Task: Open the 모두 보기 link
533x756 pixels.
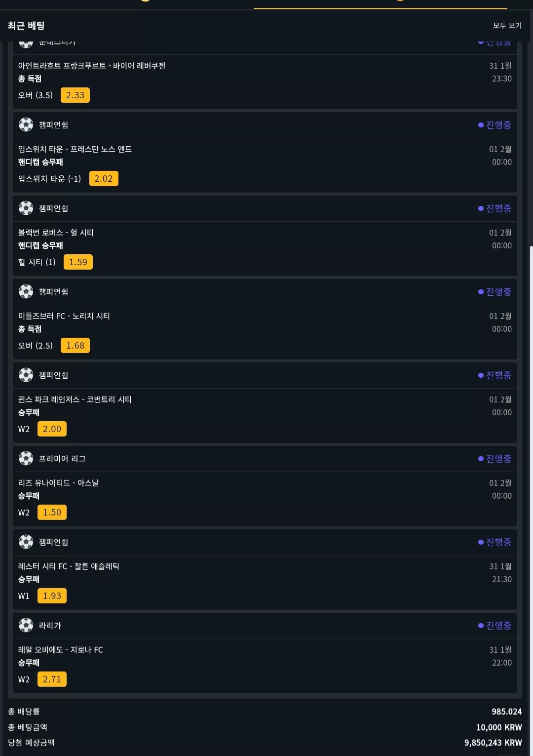Action: coord(507,25)
